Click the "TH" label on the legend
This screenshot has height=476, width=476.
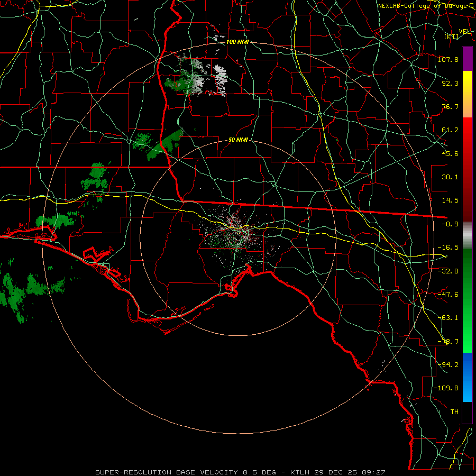tap(454, 411)
